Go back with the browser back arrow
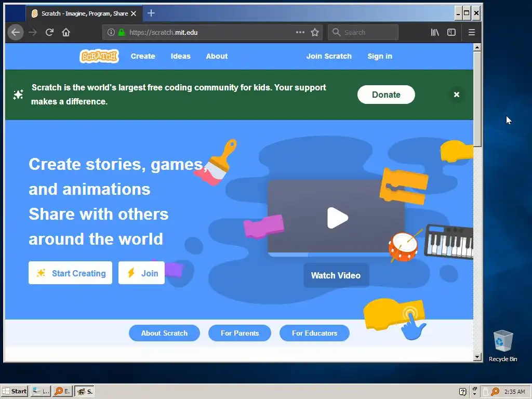 [16, 33]
